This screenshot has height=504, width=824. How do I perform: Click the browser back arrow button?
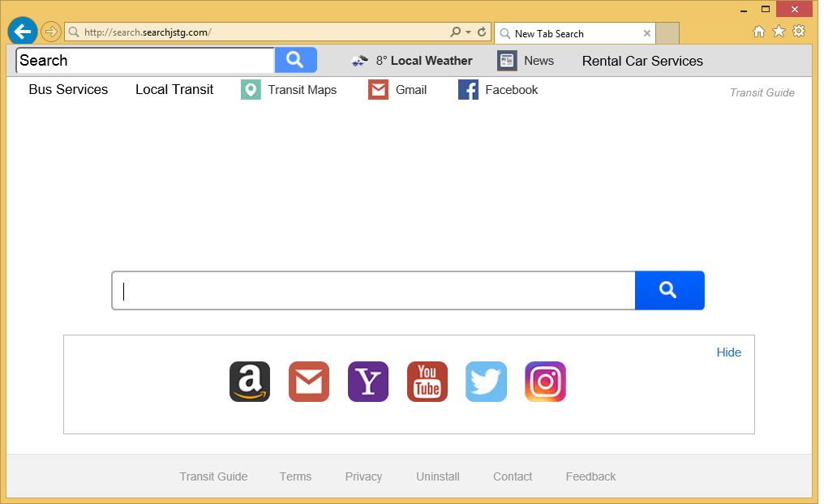point(23,32)
